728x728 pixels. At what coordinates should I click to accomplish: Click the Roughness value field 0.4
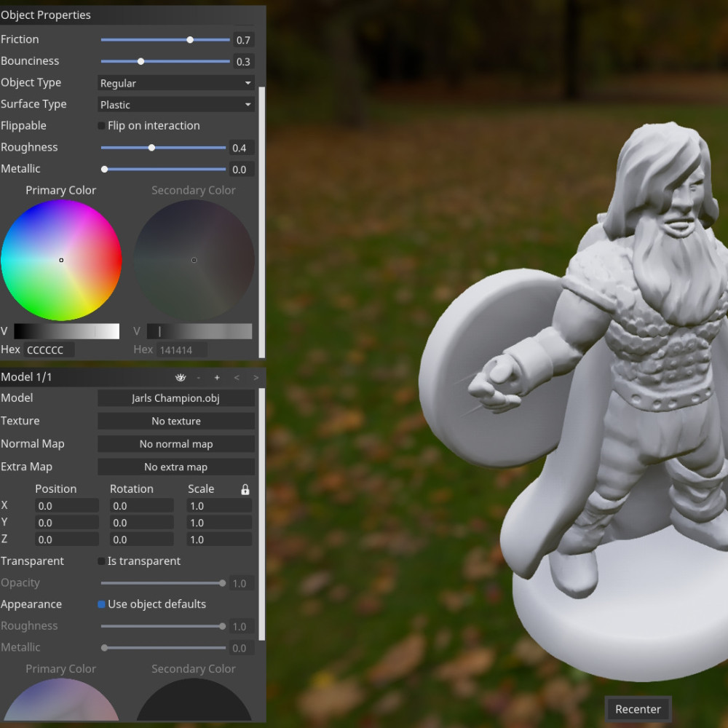242,148
